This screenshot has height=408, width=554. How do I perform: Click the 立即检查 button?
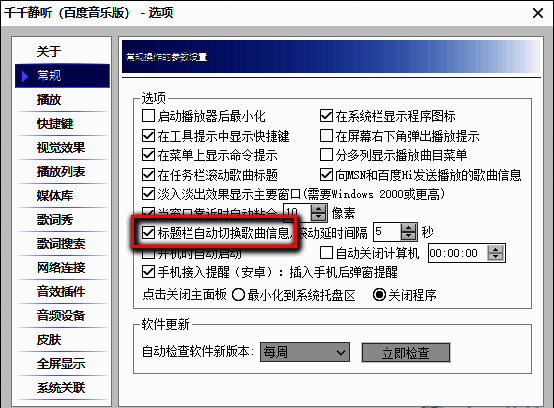[x=406, y=353]
